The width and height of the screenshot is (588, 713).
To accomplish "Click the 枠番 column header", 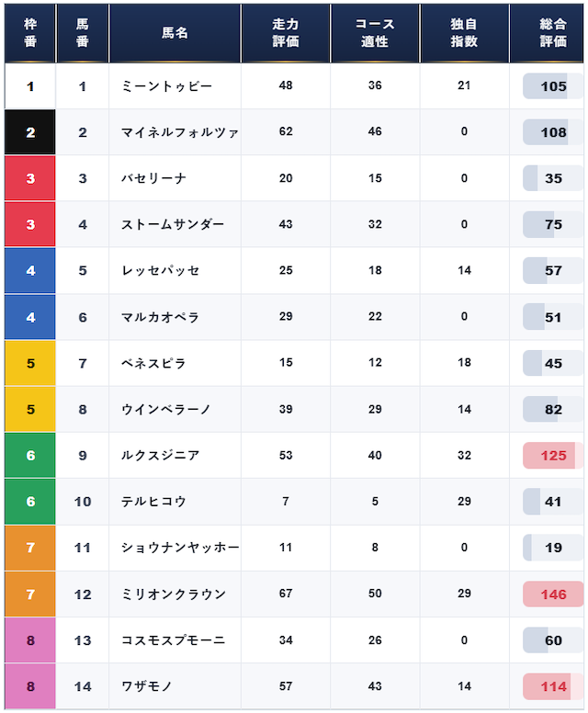I will pyautogui.click(x=30, y=33).
